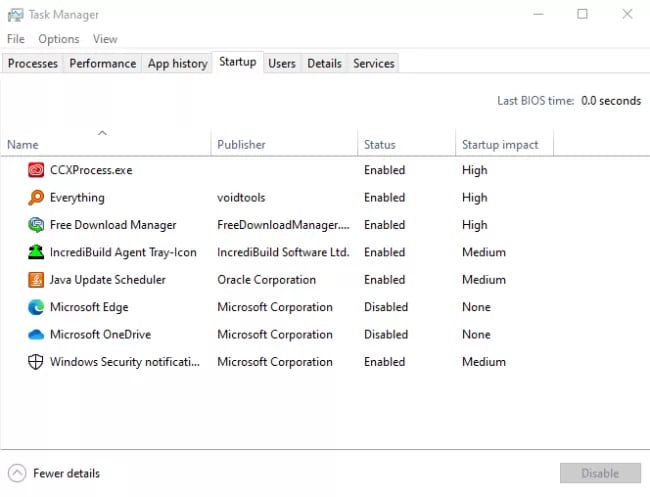Select the Free Download Manager entry name

[x=113, y=225]
